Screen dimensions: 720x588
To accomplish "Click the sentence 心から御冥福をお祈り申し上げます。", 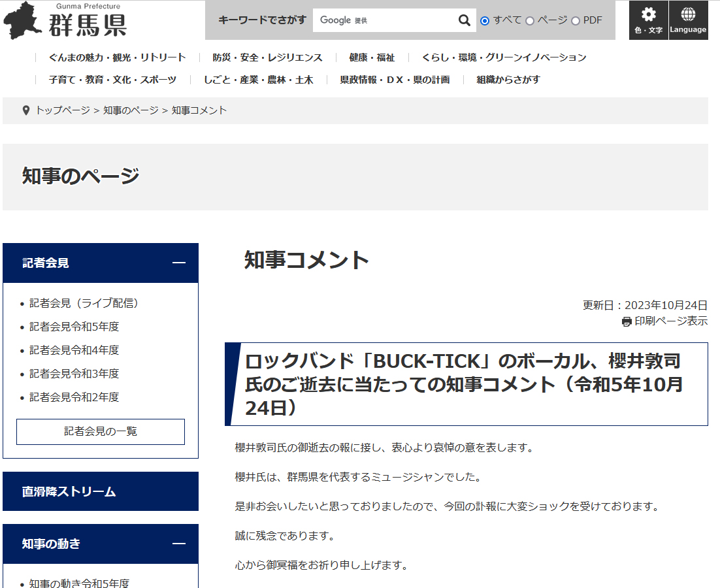I will coord(323,565).
